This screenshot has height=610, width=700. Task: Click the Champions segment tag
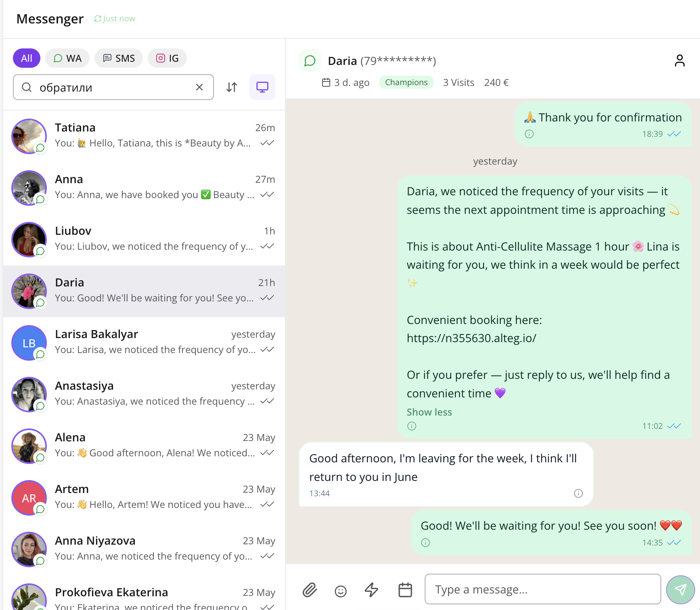point(406,82)
